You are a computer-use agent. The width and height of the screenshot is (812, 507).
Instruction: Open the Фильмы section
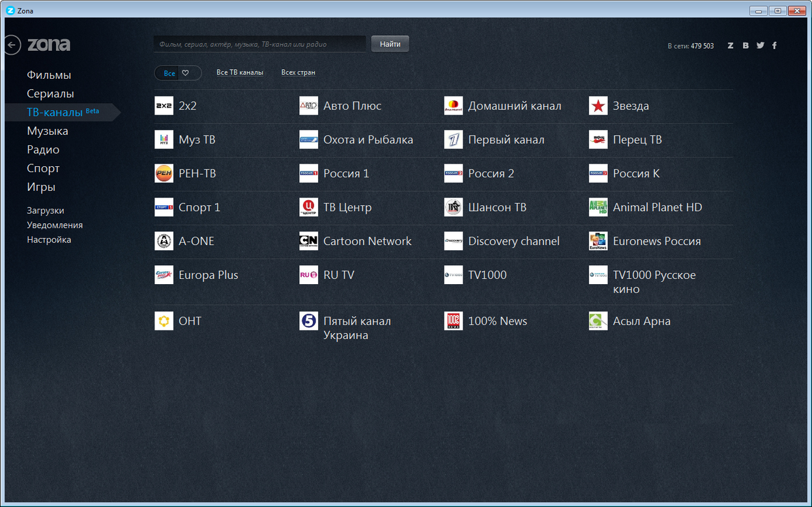[49, 75]
